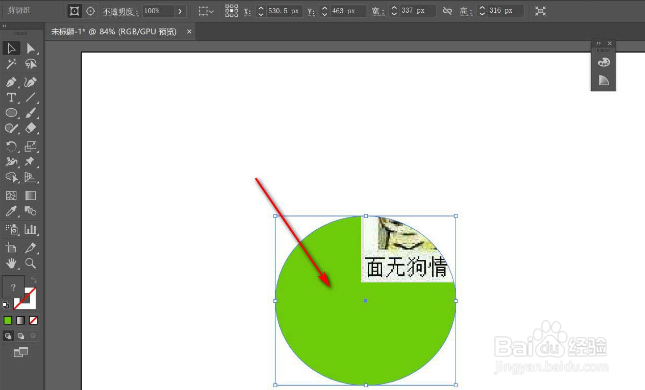
Task: Enable Draw Behind mode
Action: tap(21, 336)
